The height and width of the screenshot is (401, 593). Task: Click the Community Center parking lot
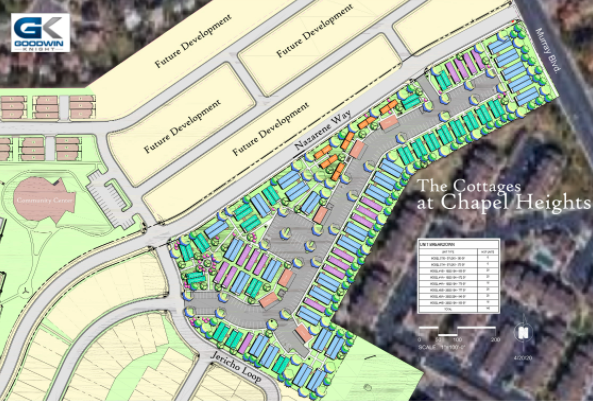110,200
